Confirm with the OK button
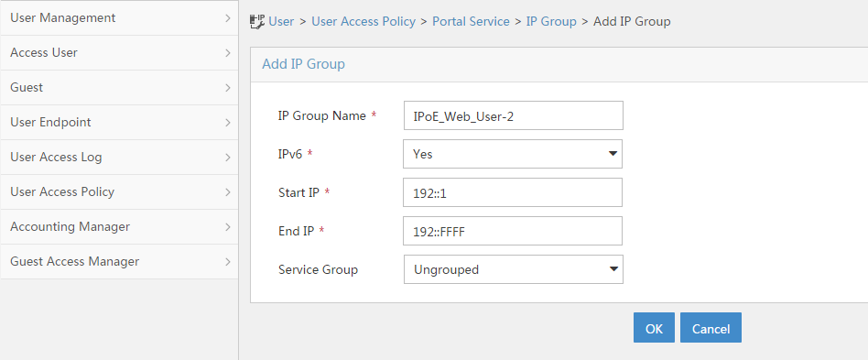Screen dimensions: 868x360 click(654, 328)
